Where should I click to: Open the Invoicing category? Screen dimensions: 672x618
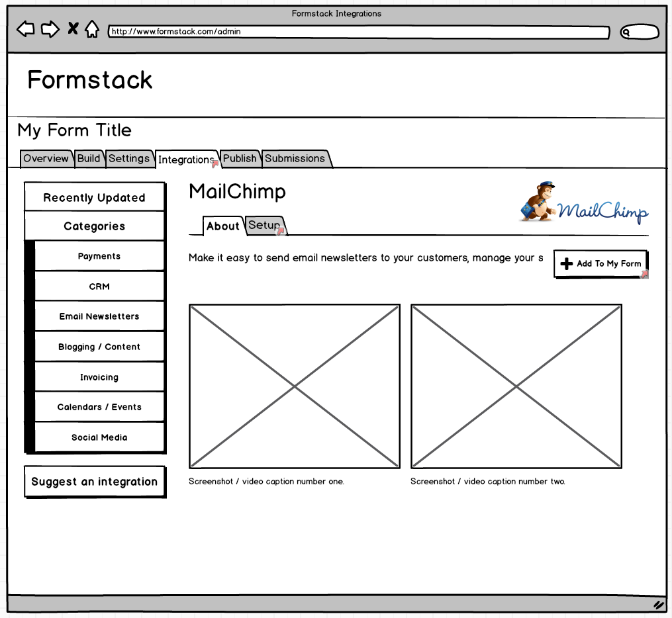(99, 377)
